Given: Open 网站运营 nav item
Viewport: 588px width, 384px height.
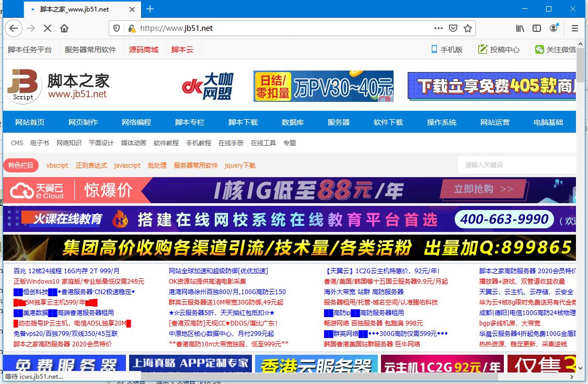Looking at the screenshot, I should pos(495,122).
